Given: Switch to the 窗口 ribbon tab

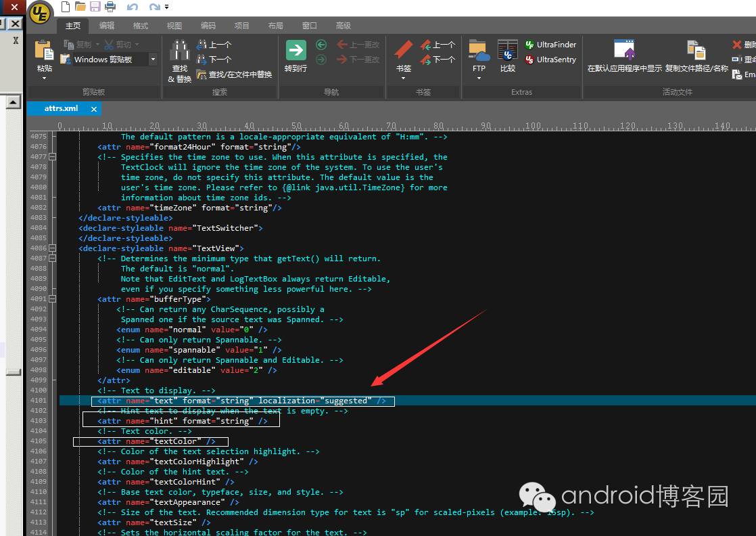Looking at the screenshot, I should 309,26.
